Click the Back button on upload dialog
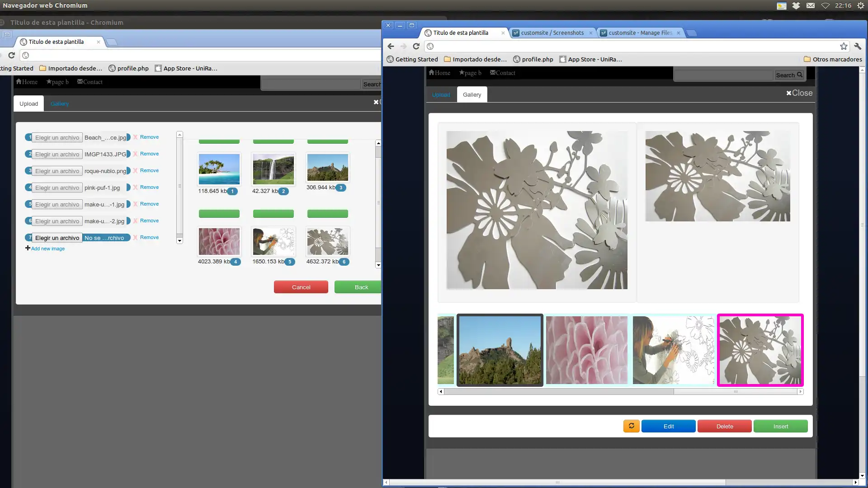868x488 pixels. click(x=362, y=286)
